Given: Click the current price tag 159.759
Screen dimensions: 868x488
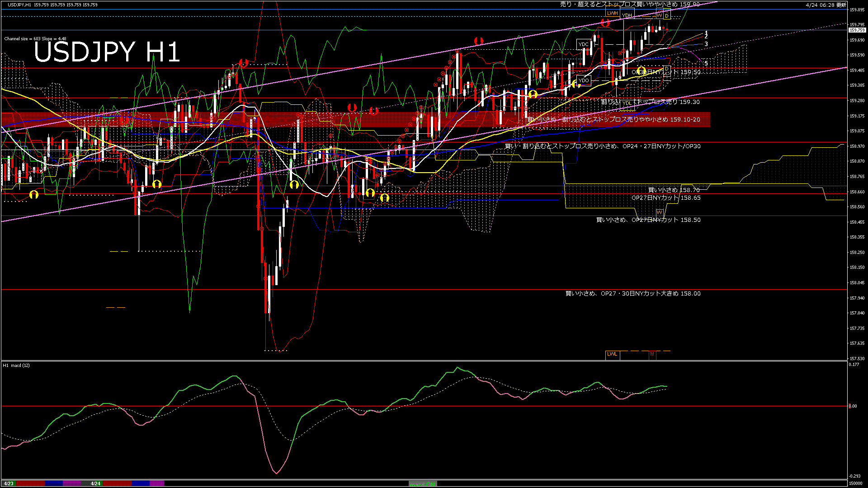Looking at the screenshot, I should (857, 30).
